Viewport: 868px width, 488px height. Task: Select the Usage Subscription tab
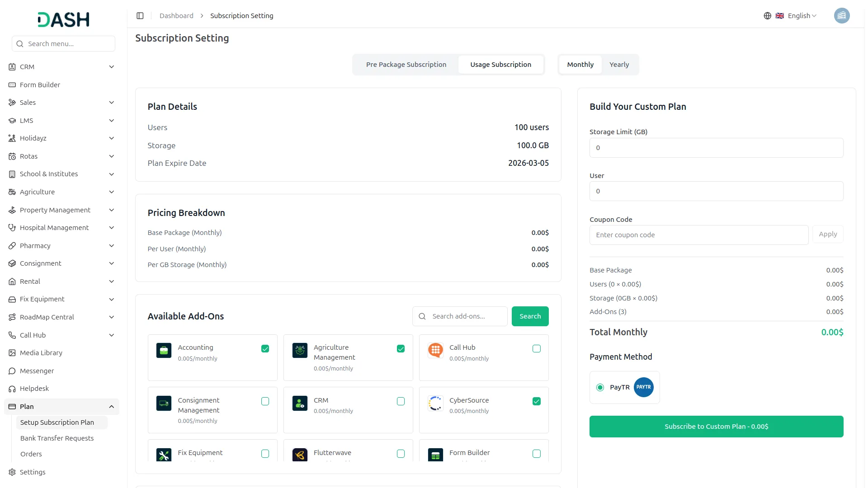500,65
